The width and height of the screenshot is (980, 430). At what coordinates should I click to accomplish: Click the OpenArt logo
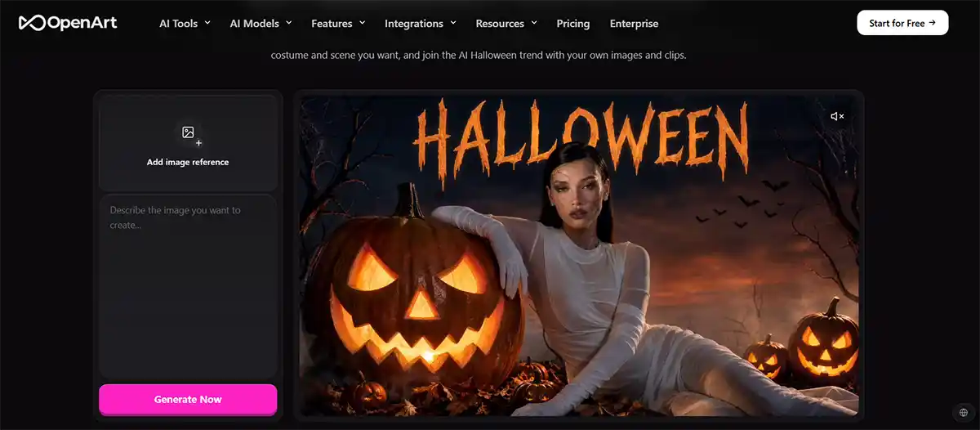(x=68, y=23)
